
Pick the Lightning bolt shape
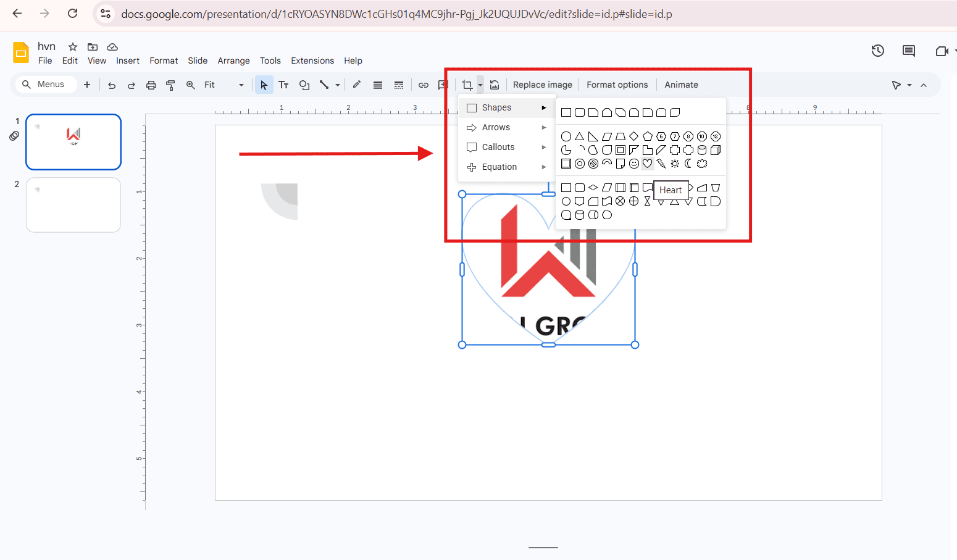click(x=661, y=164)
